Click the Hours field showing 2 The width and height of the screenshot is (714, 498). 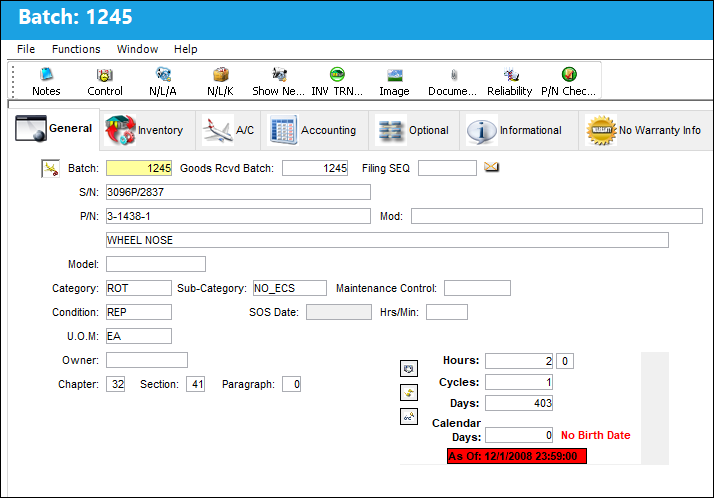click(519, 361)
